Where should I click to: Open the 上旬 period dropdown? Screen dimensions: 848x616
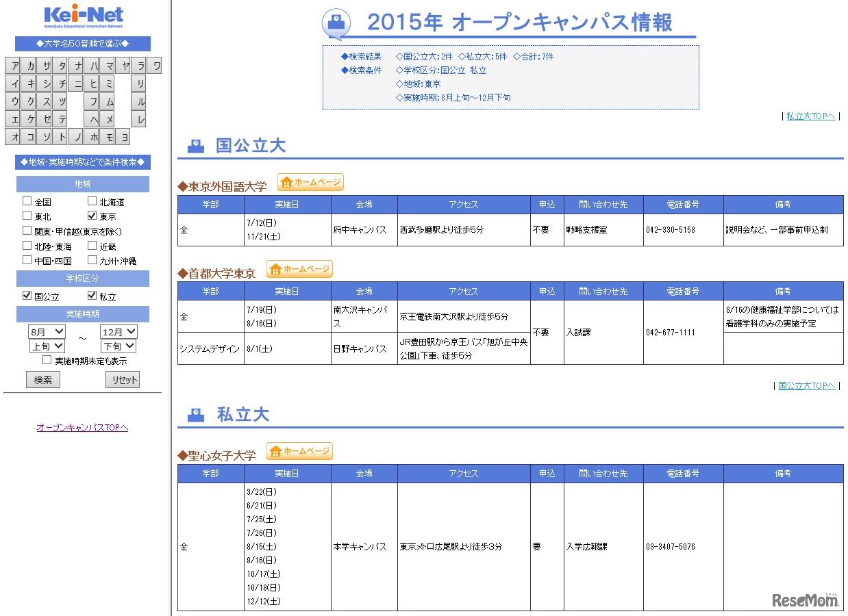[46, 346]
